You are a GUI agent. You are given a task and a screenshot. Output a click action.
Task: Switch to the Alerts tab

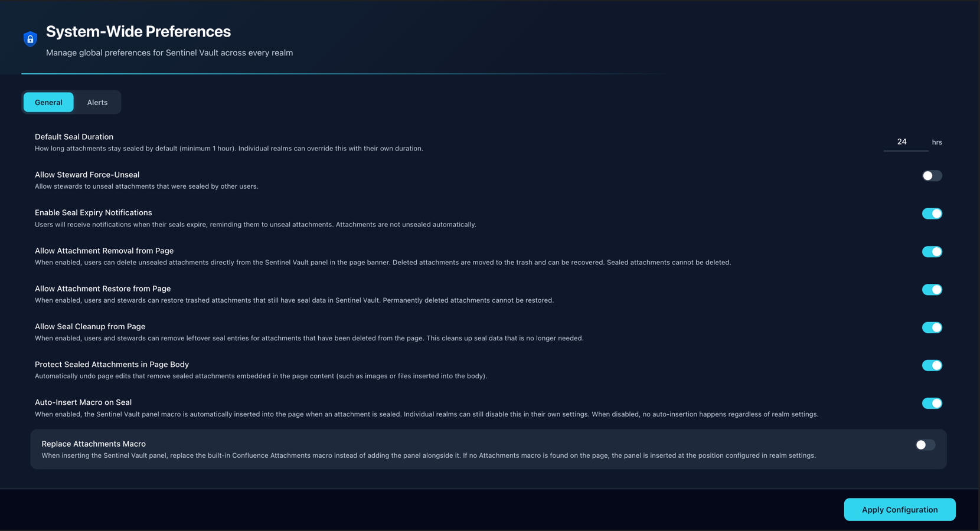click(x=97, y=103)
